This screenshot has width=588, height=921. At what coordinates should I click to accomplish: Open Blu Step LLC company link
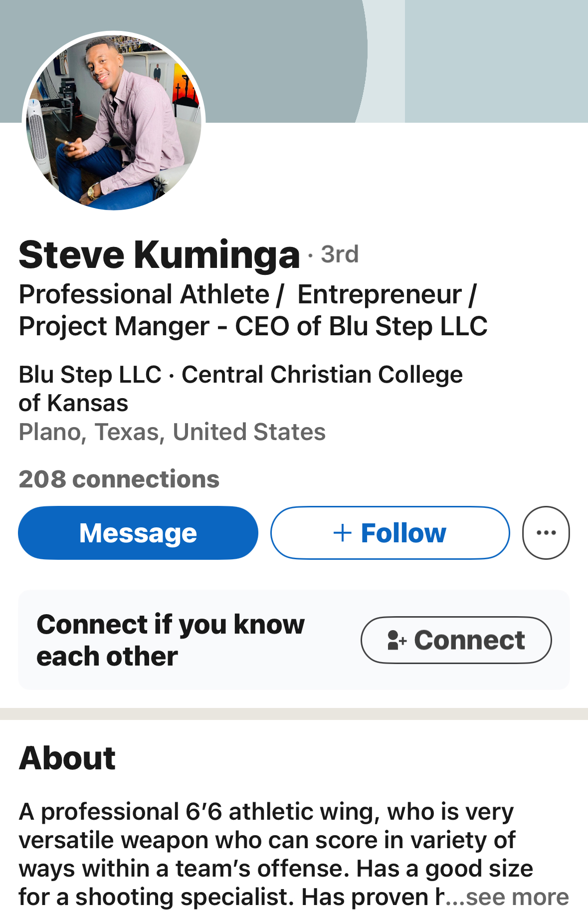[x=90, y=375]
